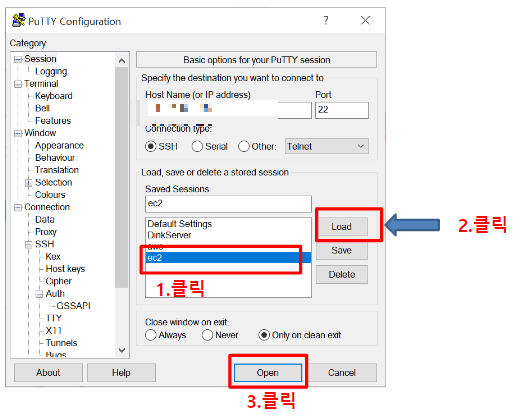Click the PuTTY icon in title bar
The height and width of the screenshot is (416, 517).
pyautogui.click(x=18, y=20)
